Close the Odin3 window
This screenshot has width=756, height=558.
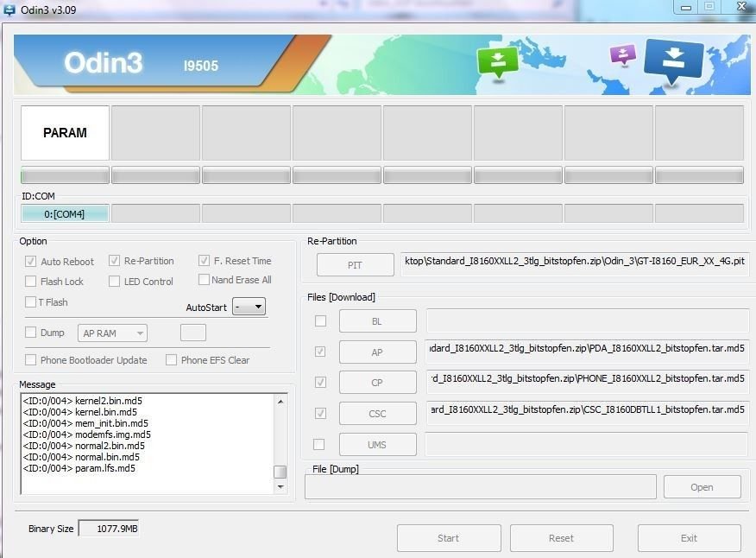(x=742, y=6)
